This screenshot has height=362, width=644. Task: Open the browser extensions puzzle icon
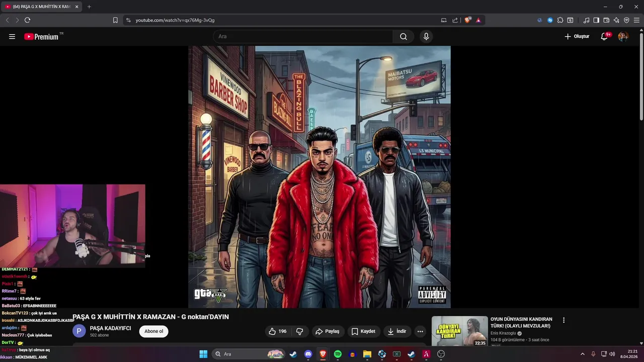pyautogui.click(x=560, y=20)
